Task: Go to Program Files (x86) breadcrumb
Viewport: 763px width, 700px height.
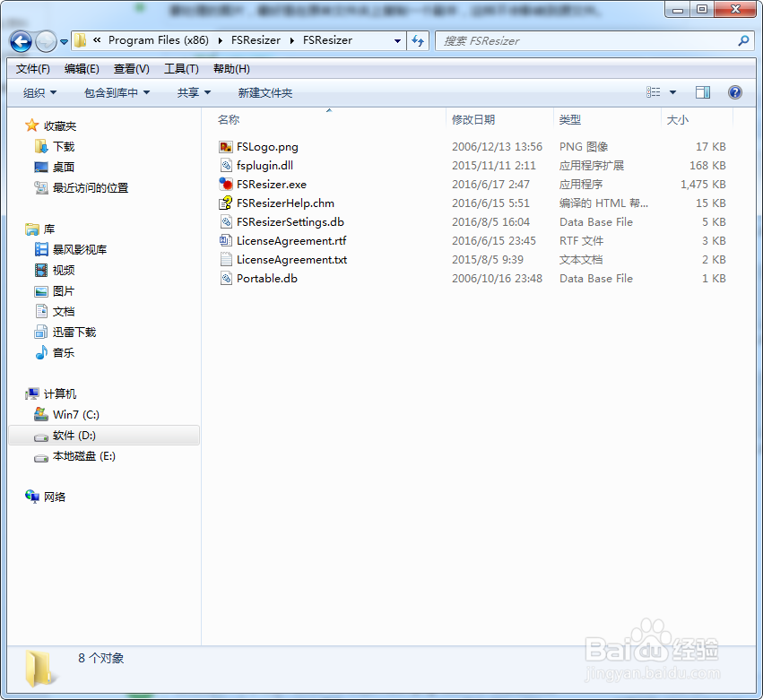Action: click(158, 40)
